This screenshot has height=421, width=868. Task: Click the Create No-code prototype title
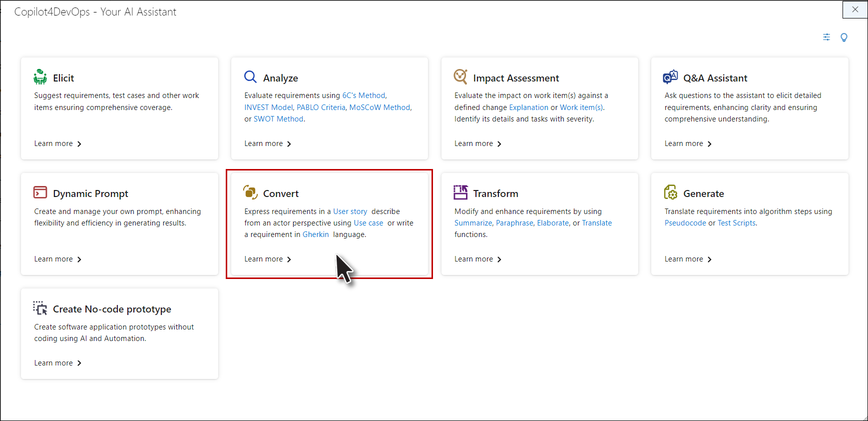(x=112, y=309)
